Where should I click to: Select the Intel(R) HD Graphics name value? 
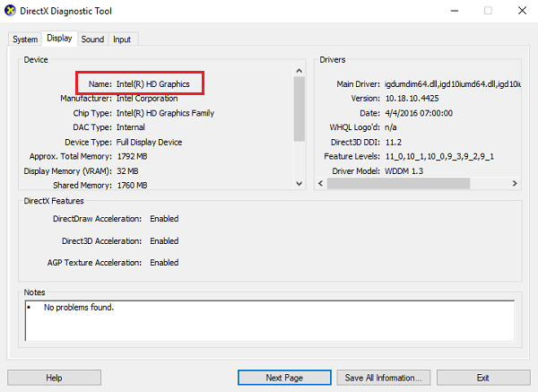coord(152,83)
